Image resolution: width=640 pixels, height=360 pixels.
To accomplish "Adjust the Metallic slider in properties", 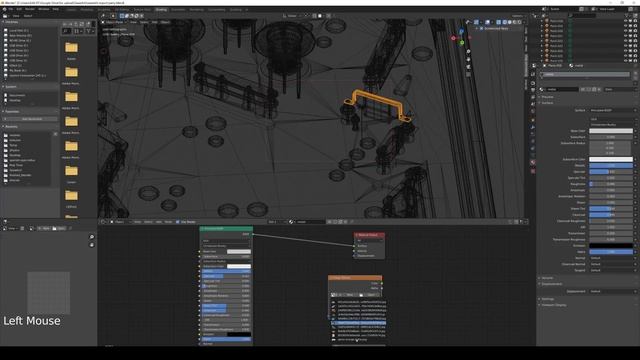I will pyautogui.click(x=611, y=165).
